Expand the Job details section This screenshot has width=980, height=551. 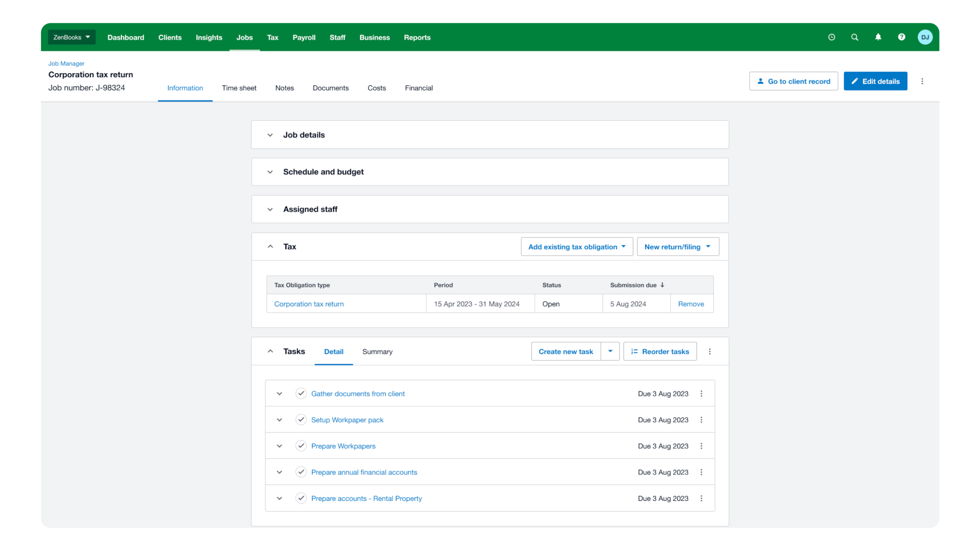point(269,135)
